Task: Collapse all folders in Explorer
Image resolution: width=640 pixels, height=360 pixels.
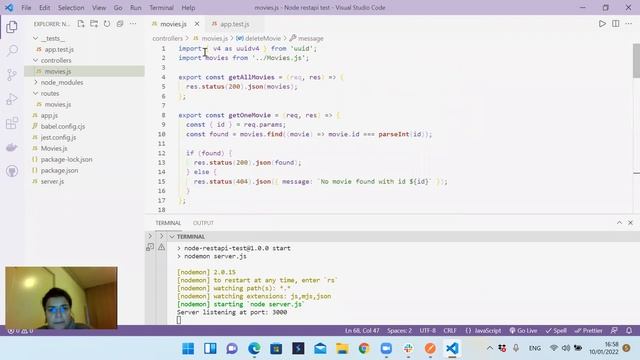Action: click(120, 24)
